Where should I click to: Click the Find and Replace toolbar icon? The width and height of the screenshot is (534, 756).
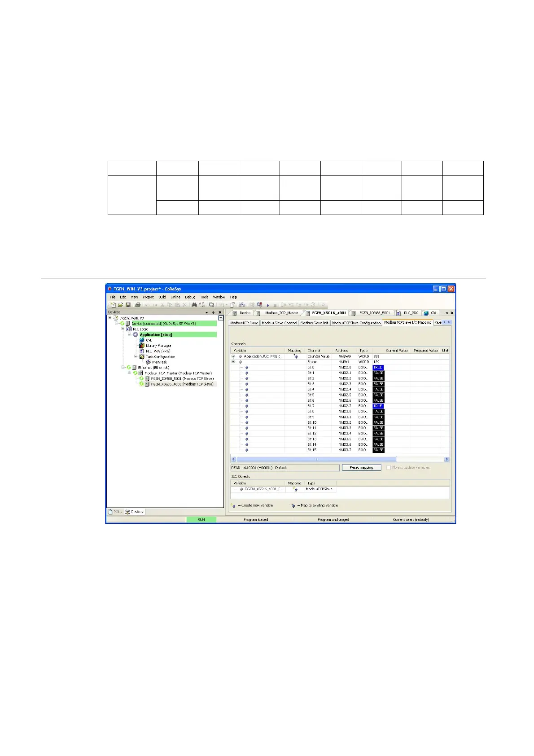[x=201, y=305]
